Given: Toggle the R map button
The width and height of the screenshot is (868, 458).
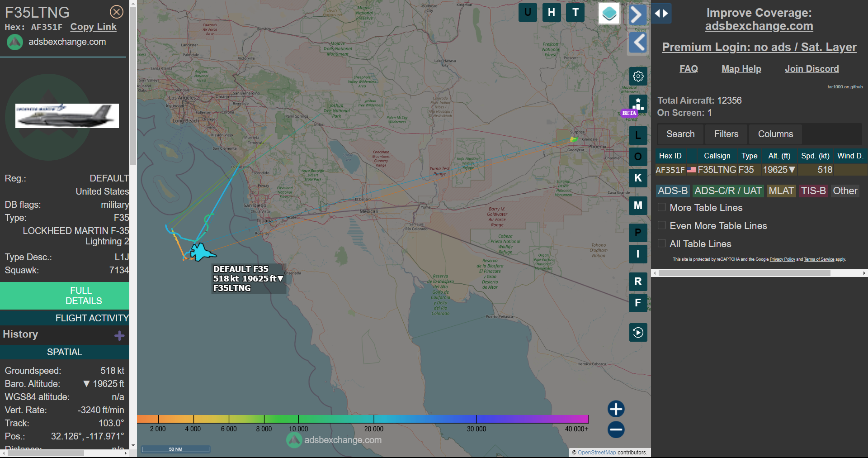Looking at the screenshot, I should [x=638, y=281].
